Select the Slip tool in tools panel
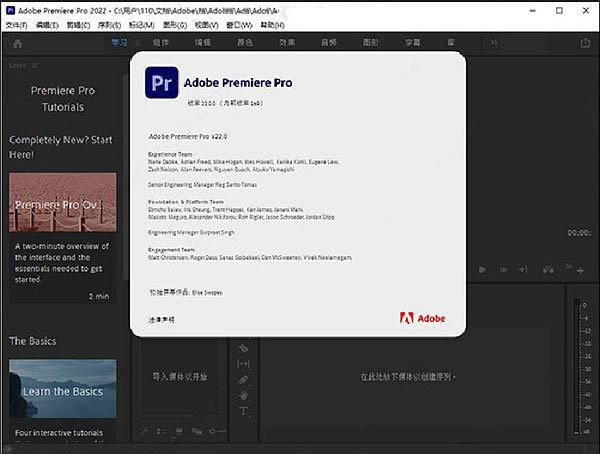 pos(243,364)
